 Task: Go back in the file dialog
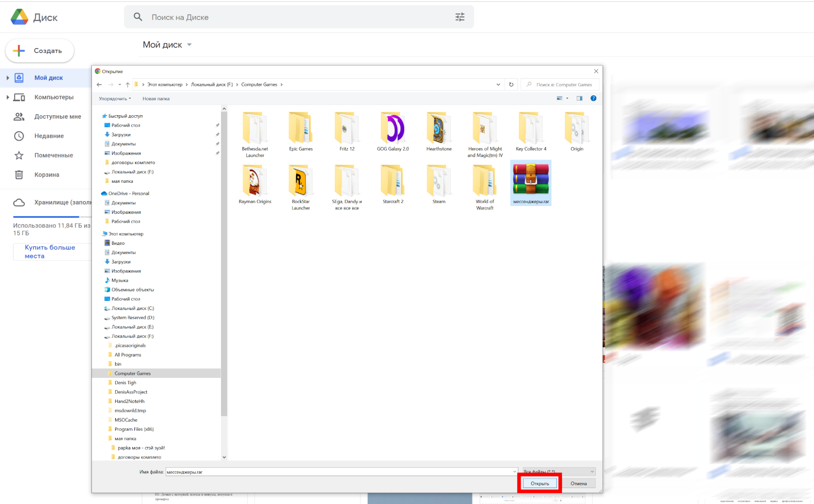(99, 85)
